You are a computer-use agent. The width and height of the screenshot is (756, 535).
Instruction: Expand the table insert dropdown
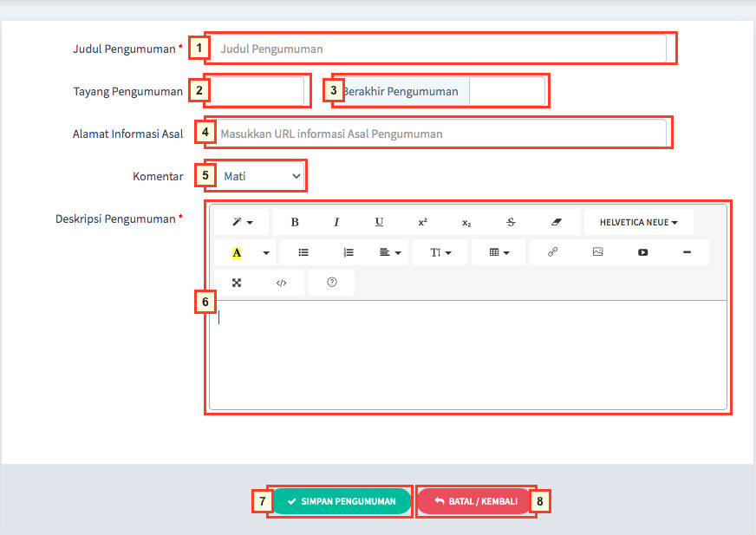pyautogui.click(x=499, y=252)
